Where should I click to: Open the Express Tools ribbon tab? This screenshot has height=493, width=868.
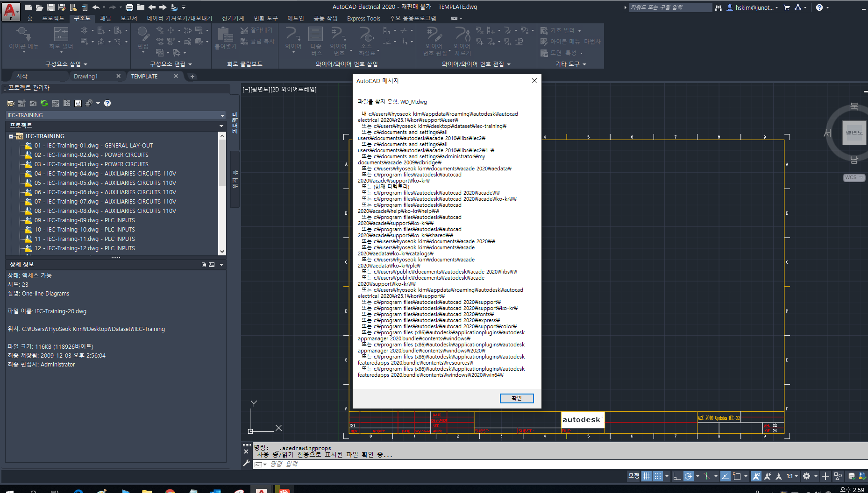(363, 18)
